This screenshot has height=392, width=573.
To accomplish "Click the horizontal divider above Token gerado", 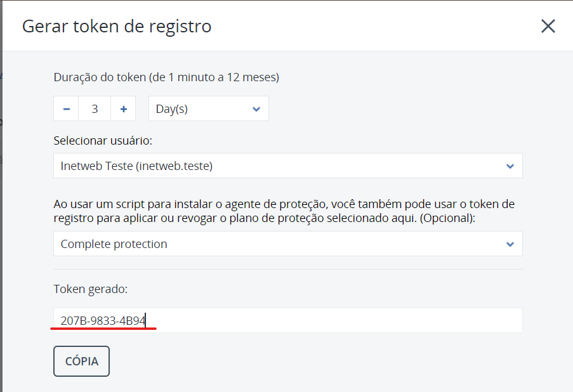I will click(288, 269).
